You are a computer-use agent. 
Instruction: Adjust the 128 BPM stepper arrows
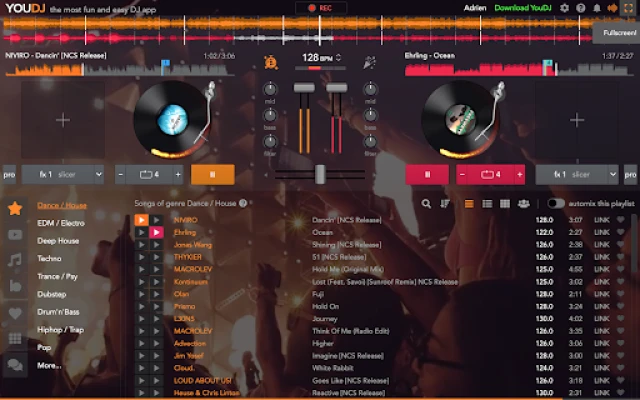point(338,58)
